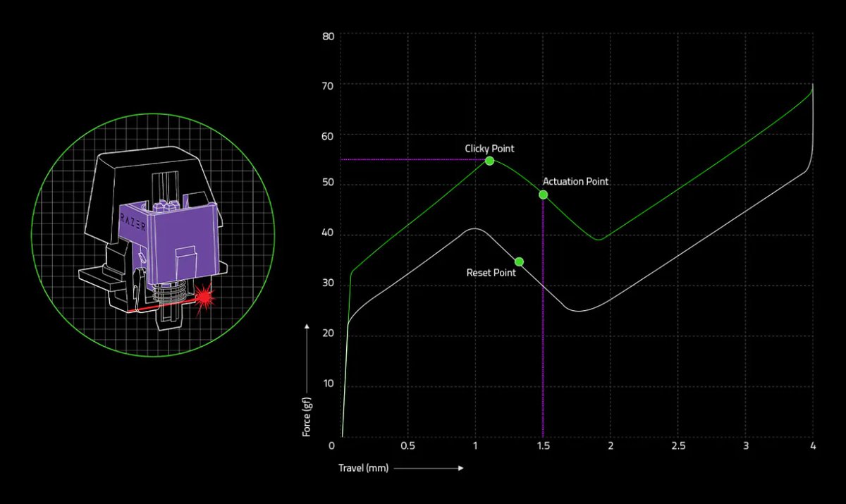The height and width of the screenshot is (504, 846).
Task: Click the 0.5 tick on the travel axis
Action: point(407,446)
